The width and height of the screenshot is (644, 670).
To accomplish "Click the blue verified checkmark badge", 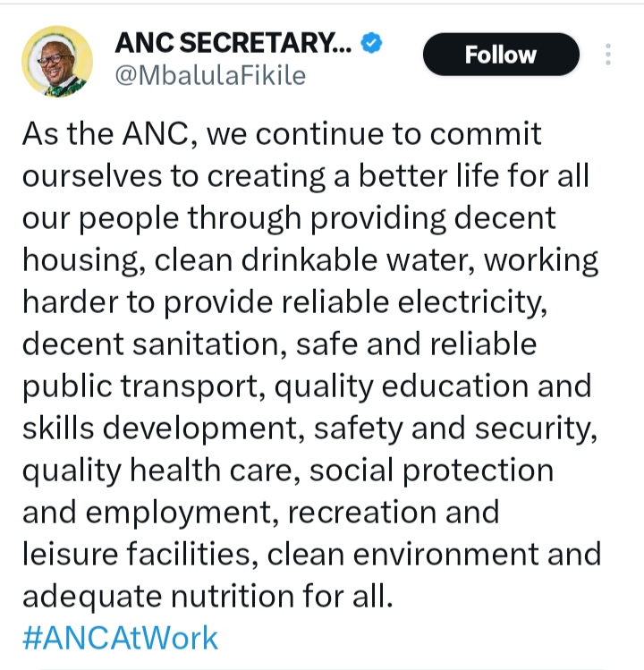I will [x=371, y=43].
